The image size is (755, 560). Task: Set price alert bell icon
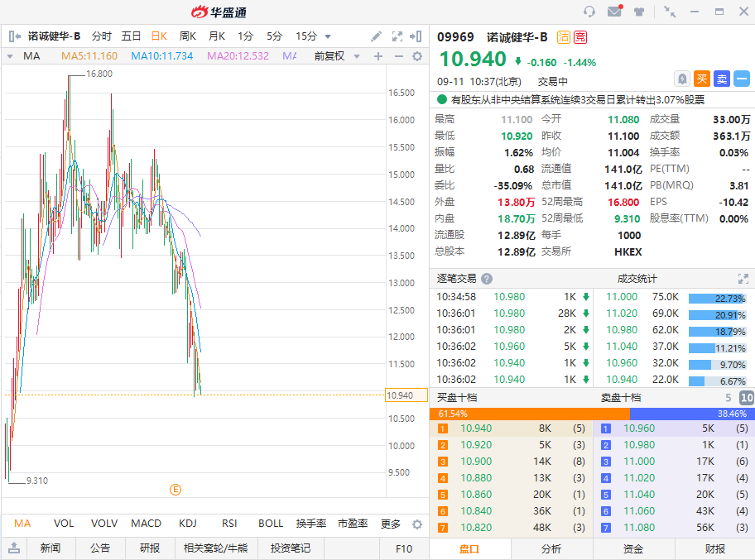[682, 79]
